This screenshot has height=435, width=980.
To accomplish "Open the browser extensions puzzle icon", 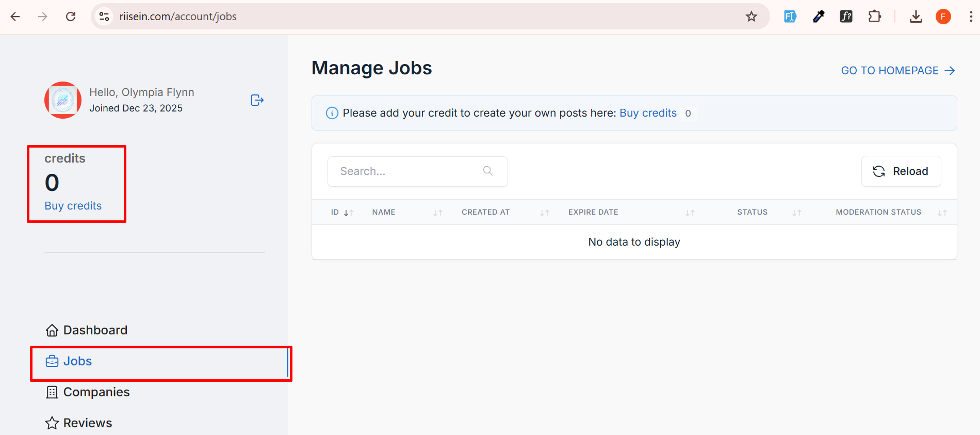I will coord(874,17).
